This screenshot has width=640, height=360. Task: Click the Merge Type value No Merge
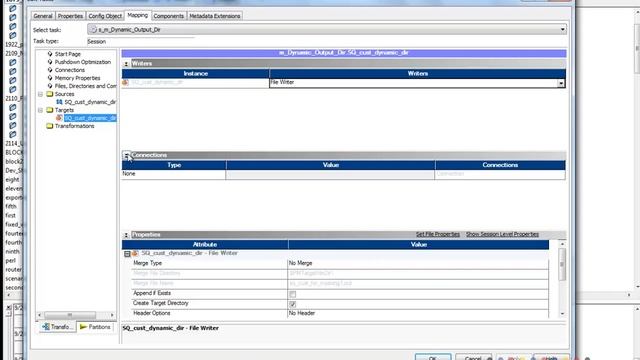[x=418, y=263]
